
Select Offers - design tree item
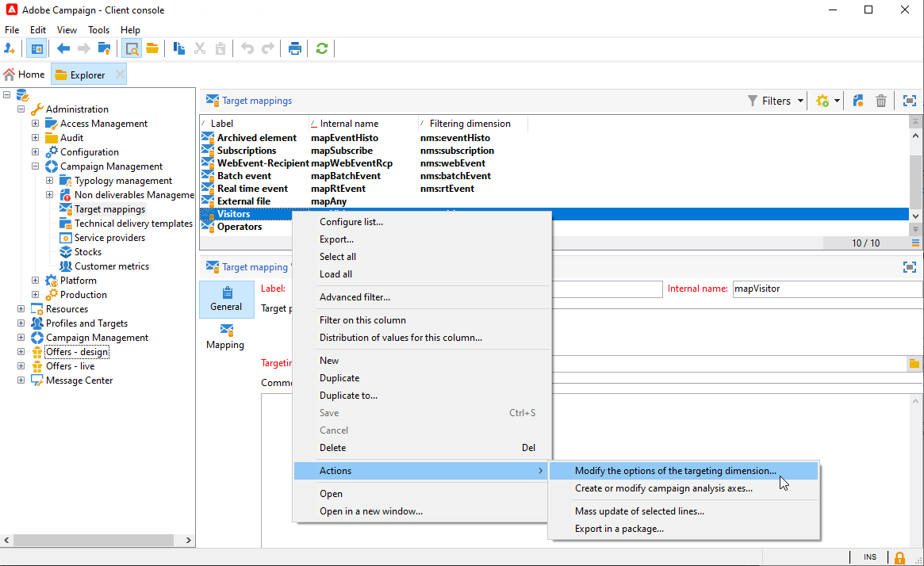(x=77, y=352)
